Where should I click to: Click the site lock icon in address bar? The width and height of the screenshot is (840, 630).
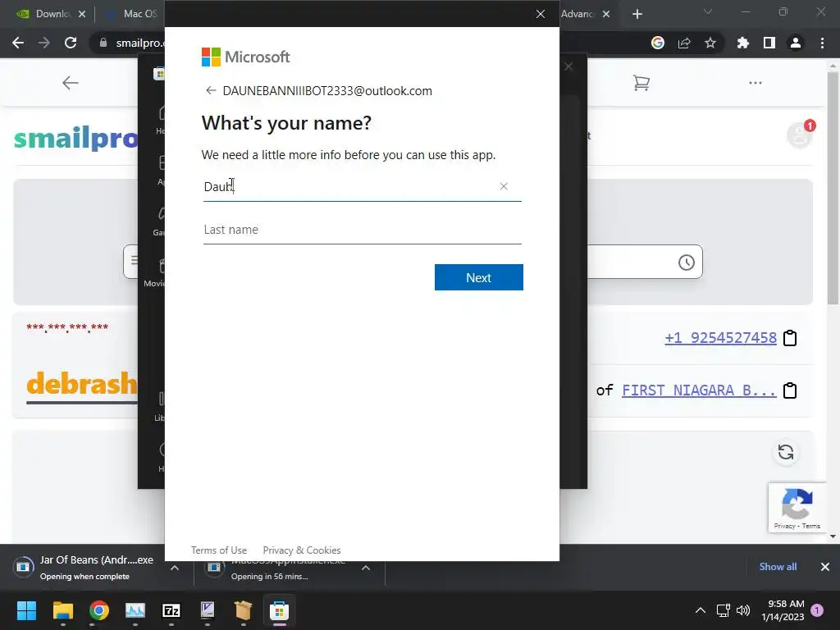tap(103, 43)
